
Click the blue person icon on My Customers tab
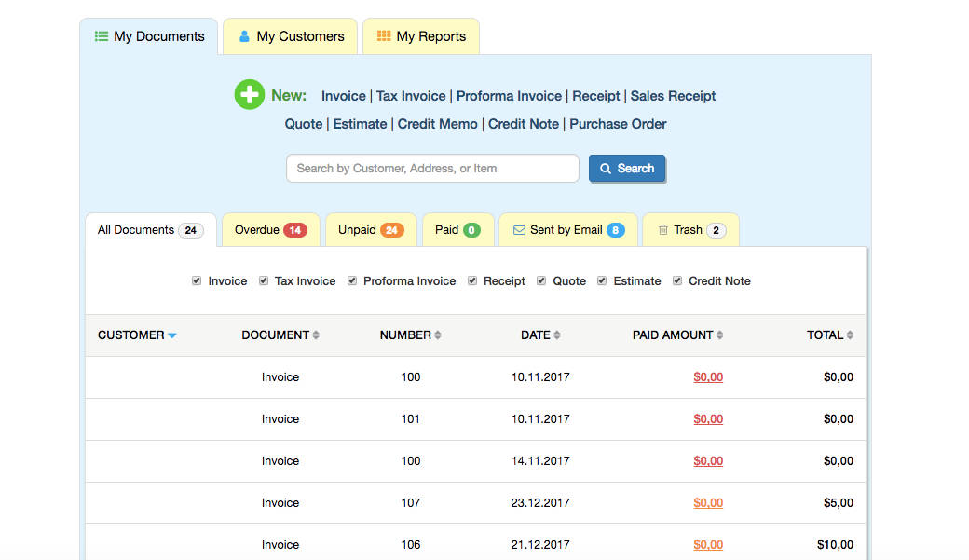pos(242,35)
